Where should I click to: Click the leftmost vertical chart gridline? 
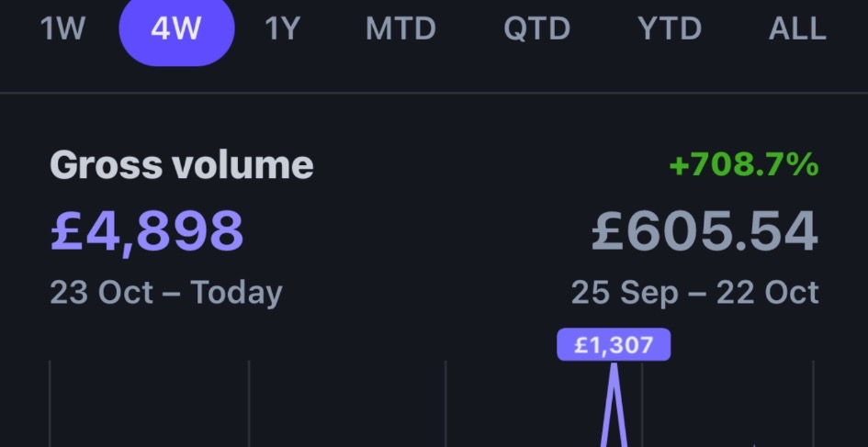pos(50,404)
